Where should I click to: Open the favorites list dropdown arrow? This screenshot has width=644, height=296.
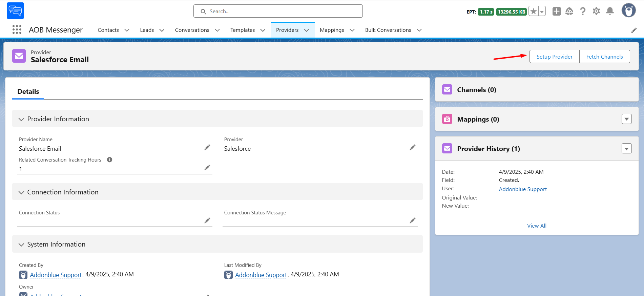[542, 11]
